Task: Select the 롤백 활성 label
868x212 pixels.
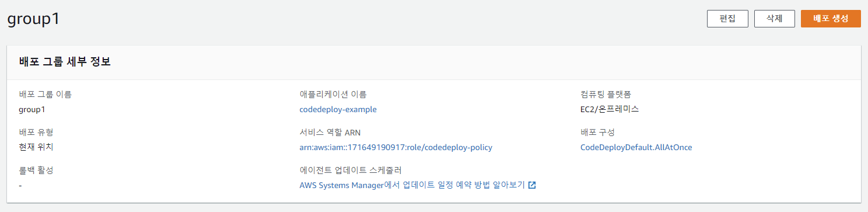Action: 36,171
